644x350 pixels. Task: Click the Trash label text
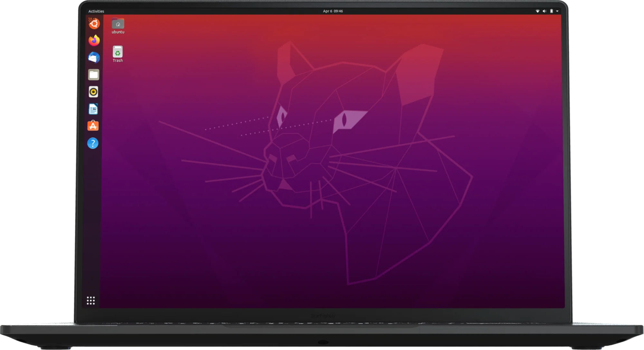pos(118,60)
